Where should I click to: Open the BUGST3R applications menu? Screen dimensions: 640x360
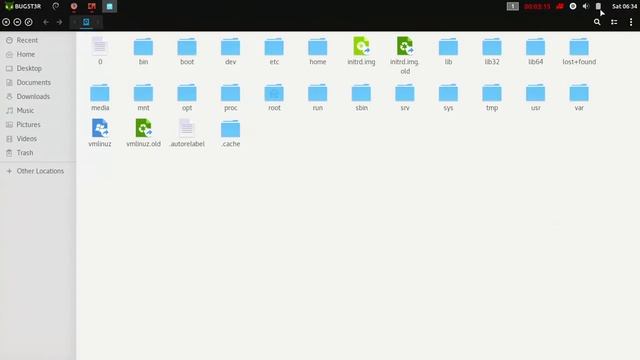point(23,6)
